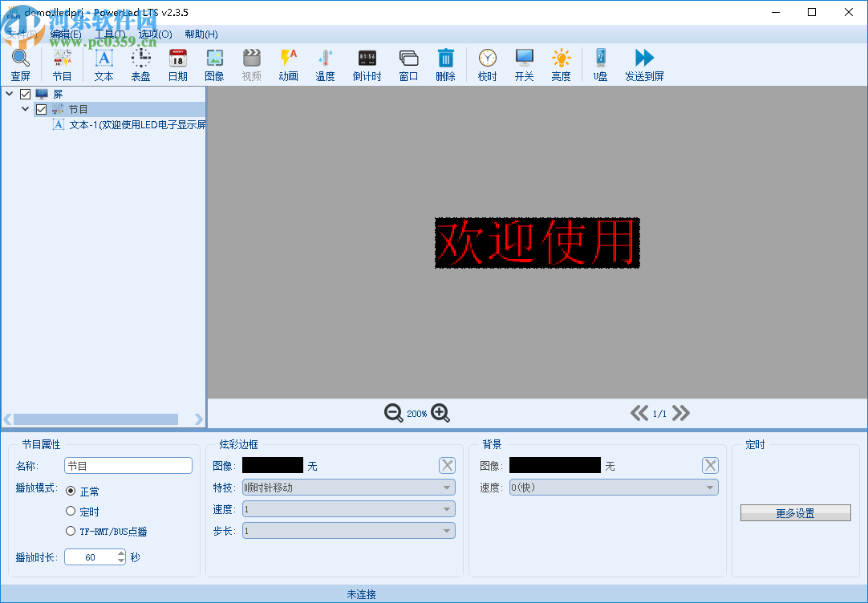Click 发送到屏 to send to screen
Screen dimensions: 868x603
[x=643, y=63]
